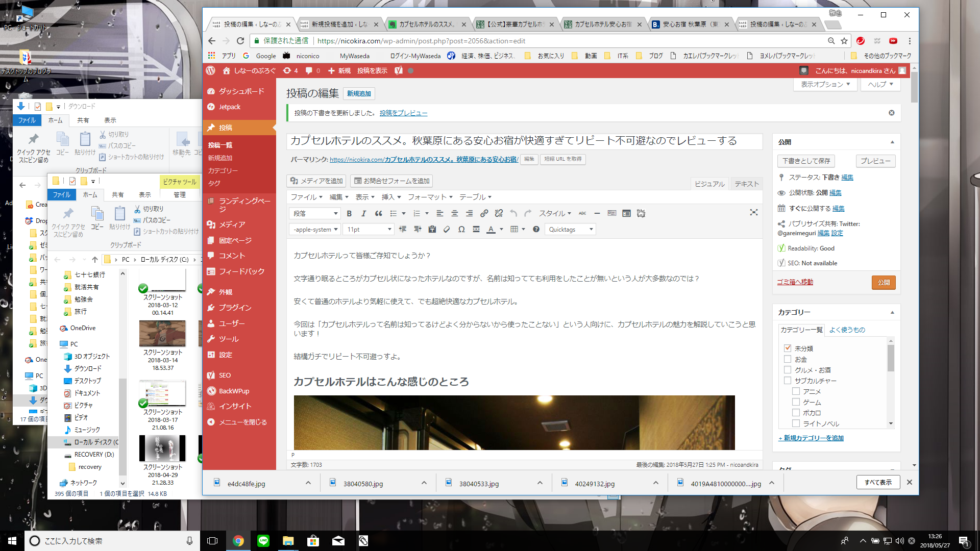
Task: Center align text in editor
Action: coord(454,213)
